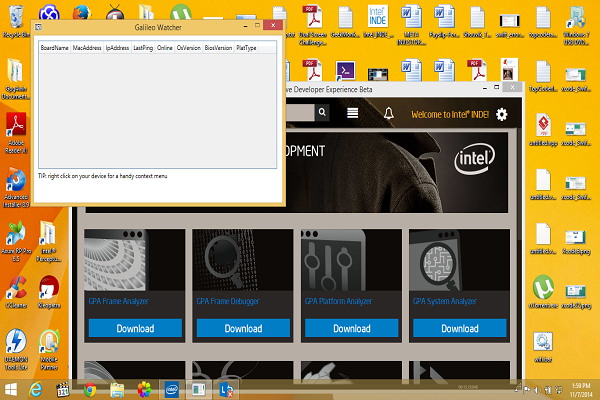
Task: Open the GPA Frame Analyzer title link
Action: pyautogui.click(x=119, y=301)
